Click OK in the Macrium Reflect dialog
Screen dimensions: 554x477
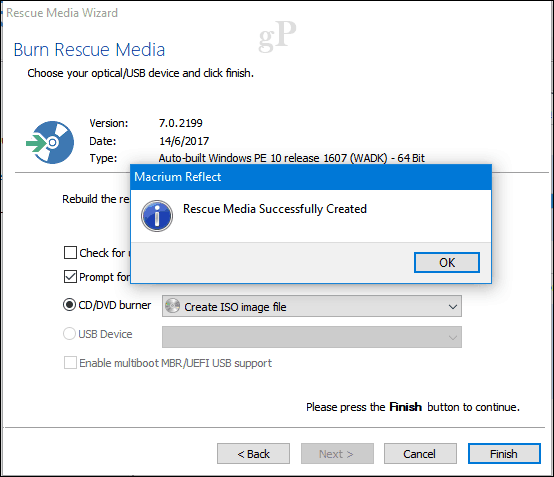pyautogui.click(x=447, y=263)
